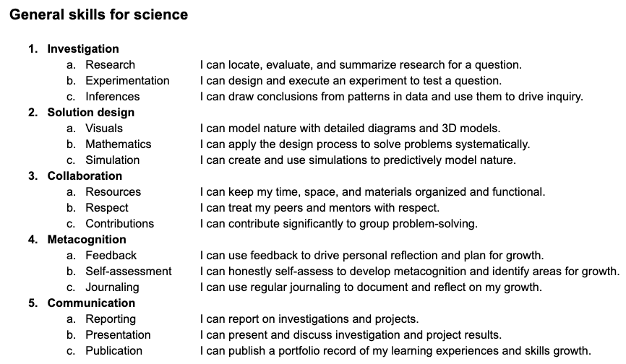Viewport: 626px width, 364px height.
Task: Click the 'Presentation' skill label
Action: pyautogui.click(x=118, y=335)
